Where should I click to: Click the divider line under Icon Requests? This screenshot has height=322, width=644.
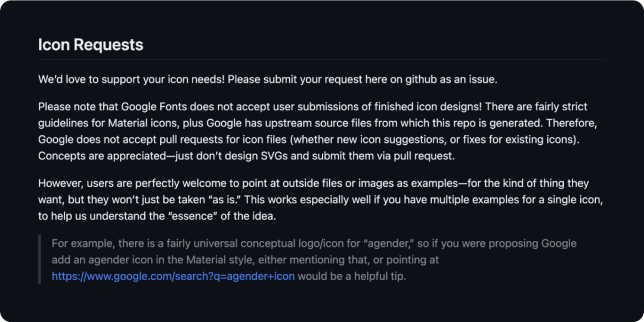[321, 60]
